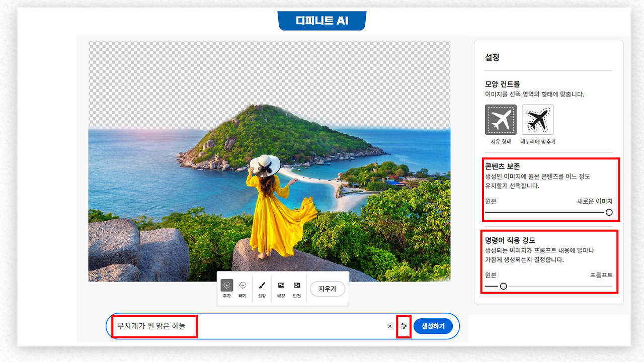Click the 원본 label under 콘텐츠 보존

click(x=491, y=201)
